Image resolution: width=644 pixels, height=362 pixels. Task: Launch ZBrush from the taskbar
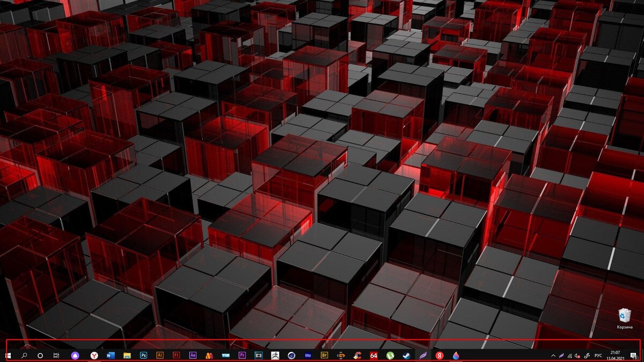click(x=275, y=355)
